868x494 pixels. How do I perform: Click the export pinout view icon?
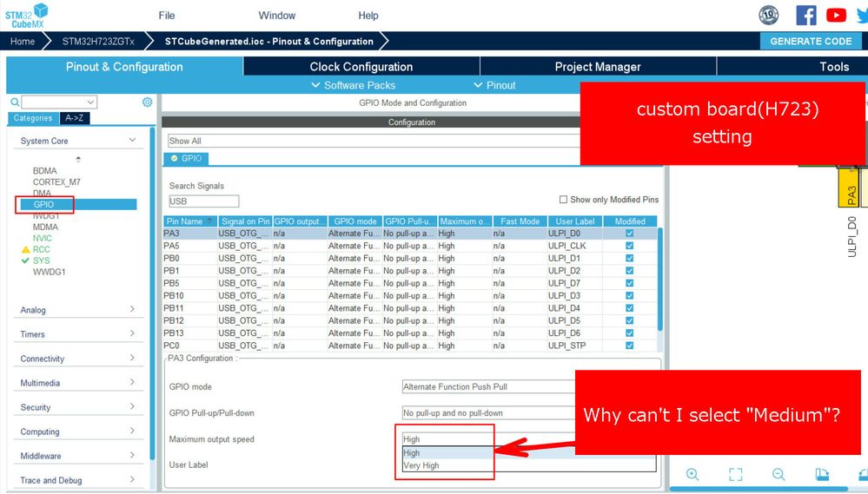(822, 474)
